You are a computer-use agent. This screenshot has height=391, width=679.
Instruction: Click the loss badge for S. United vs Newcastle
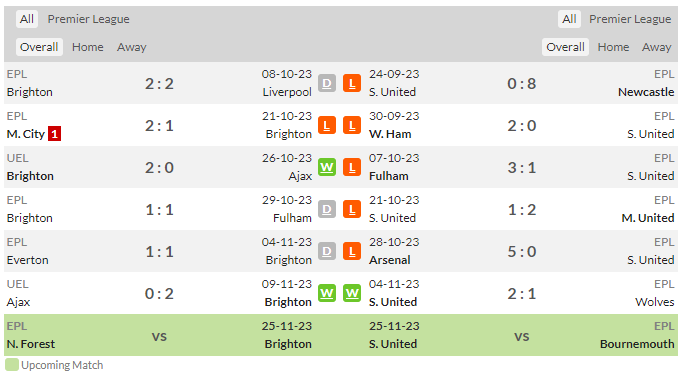352,83
